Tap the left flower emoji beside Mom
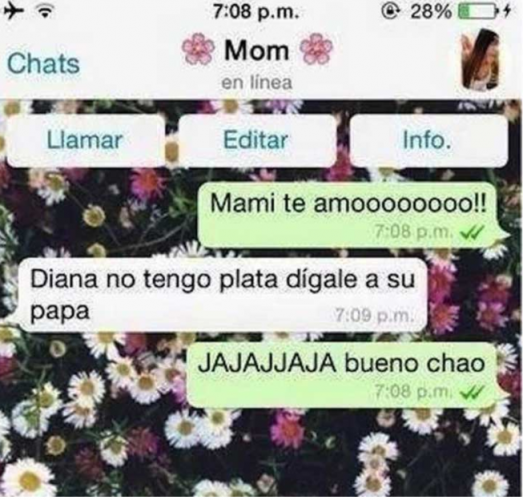The height and width of the screenshot is (500, 523). coord(198,50)
